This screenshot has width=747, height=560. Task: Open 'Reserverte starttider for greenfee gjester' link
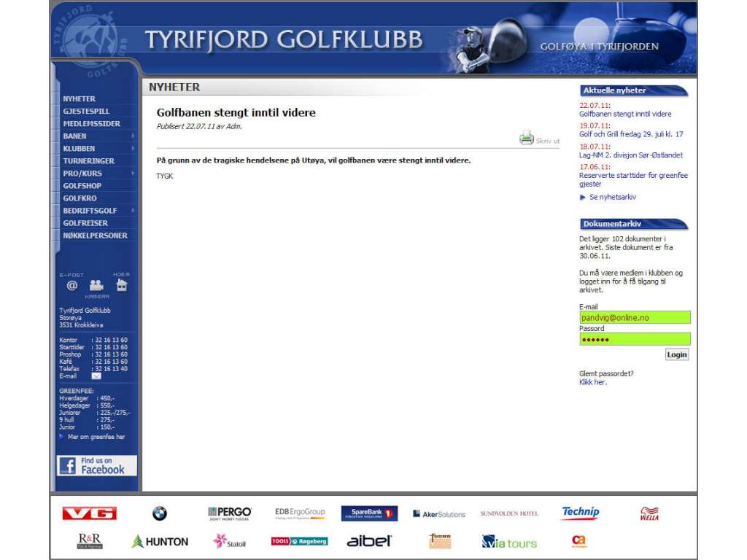(634, 179)
